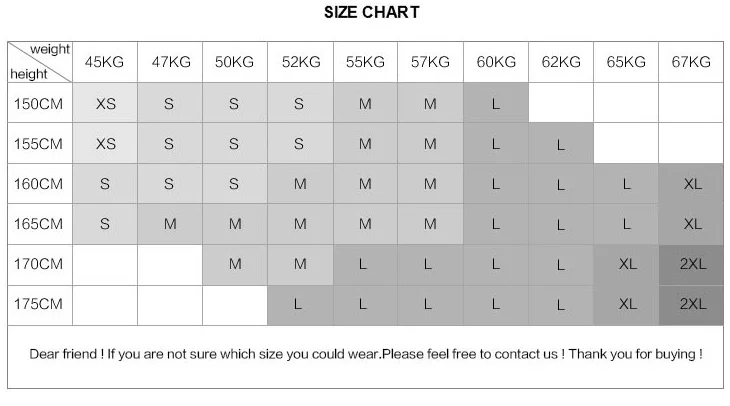This screenshot has width=730, height=406.
Task: Click the 2XL cell in the 175CM row
Action: point(691,304)
